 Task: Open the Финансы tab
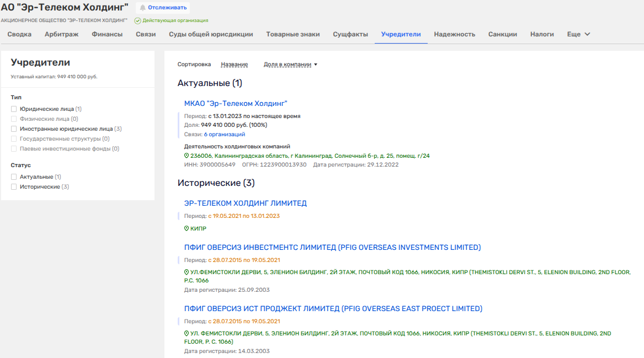(x=107, y=34)
